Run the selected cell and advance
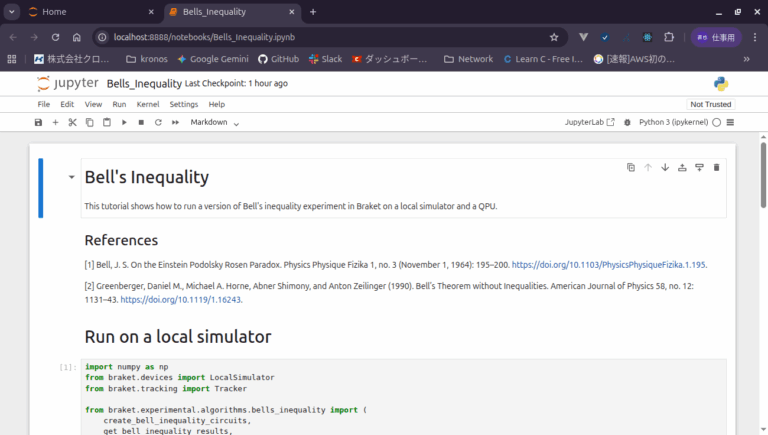This screenshot has width=768, height=435. pyautogui.click(x=124, y=122)
